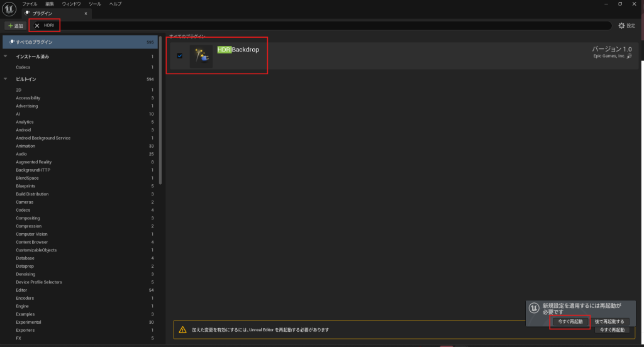Click the 追加 add plugin button
Viewport: 644px width, 347px height.
click(x=15, y=26)
